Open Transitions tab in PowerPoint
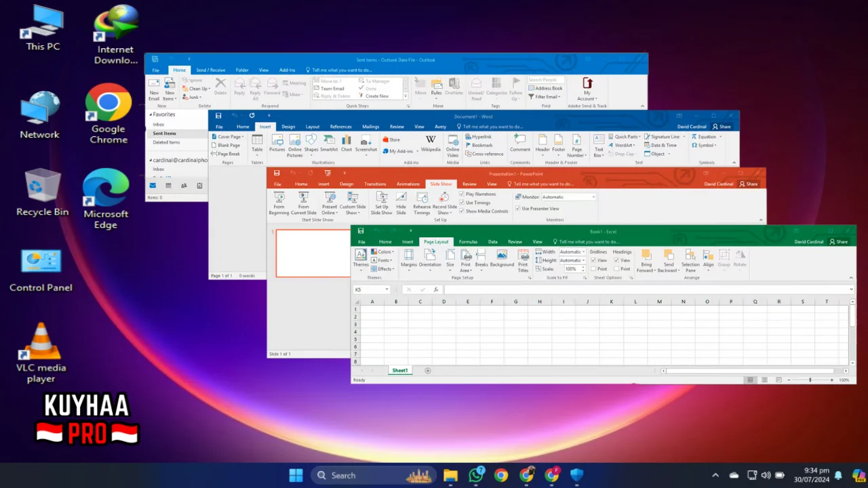The height and width of the screenshot is (488, 868). pyautogui.click(x=375, y=184)
